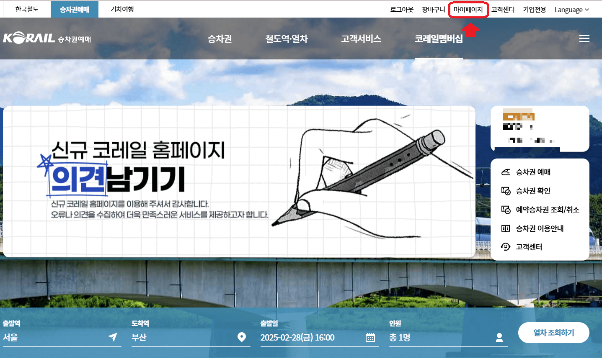Switch to the 기차여행 tab
This screenshot has height=364, width=602.
(x=122, y=9)
